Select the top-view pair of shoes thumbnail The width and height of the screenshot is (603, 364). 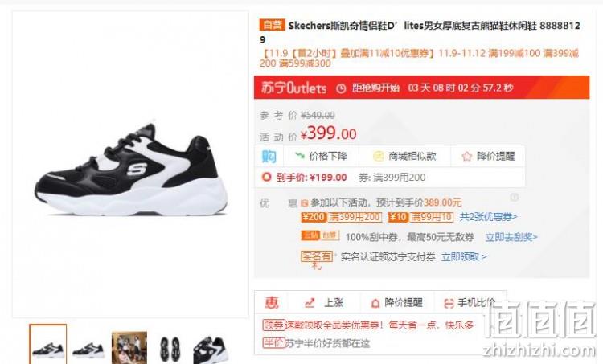170,348
